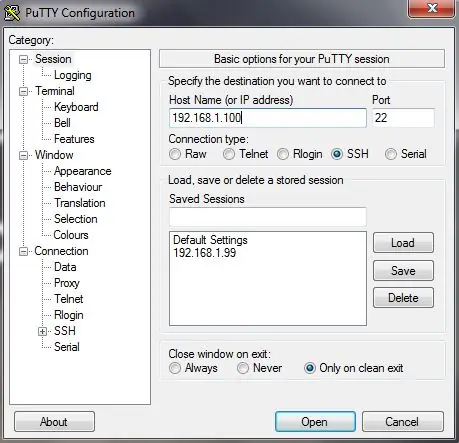Choose Telnet as connection type

229,154
